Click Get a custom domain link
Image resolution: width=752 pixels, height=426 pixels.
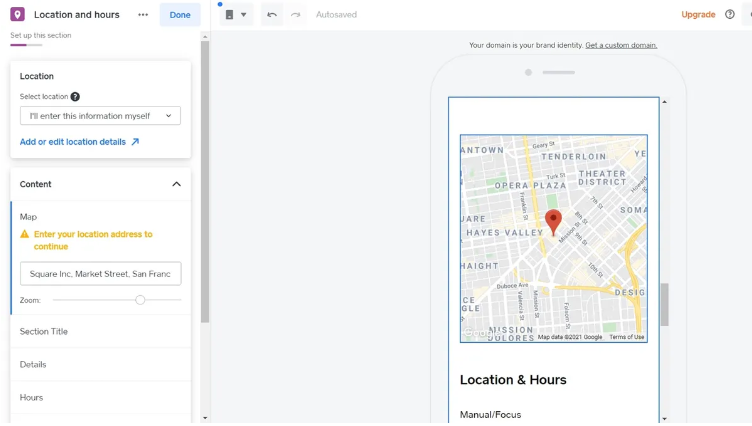click(x=621, y=45)
